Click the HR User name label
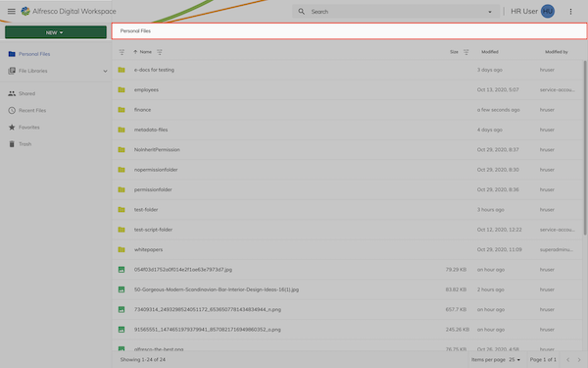The width and height of the screenshot is (588, 368). (x=524, y=11)
